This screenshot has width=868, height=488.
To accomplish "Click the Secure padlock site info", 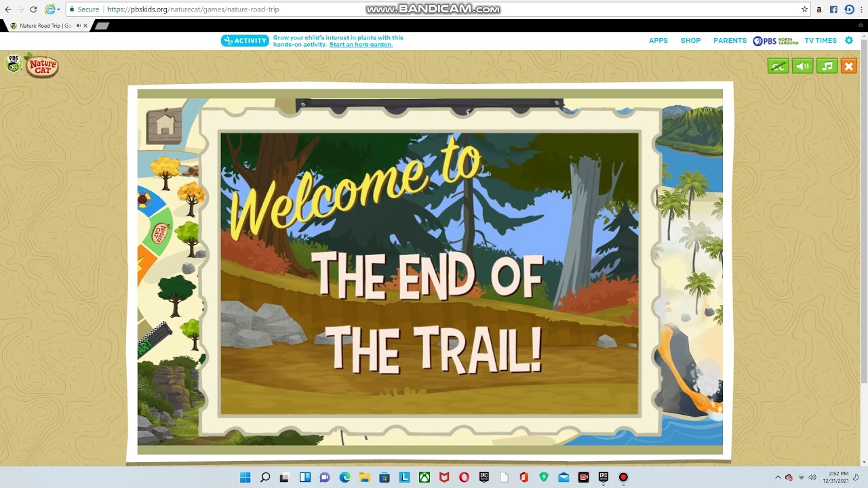I will click(x=84, y=9).
